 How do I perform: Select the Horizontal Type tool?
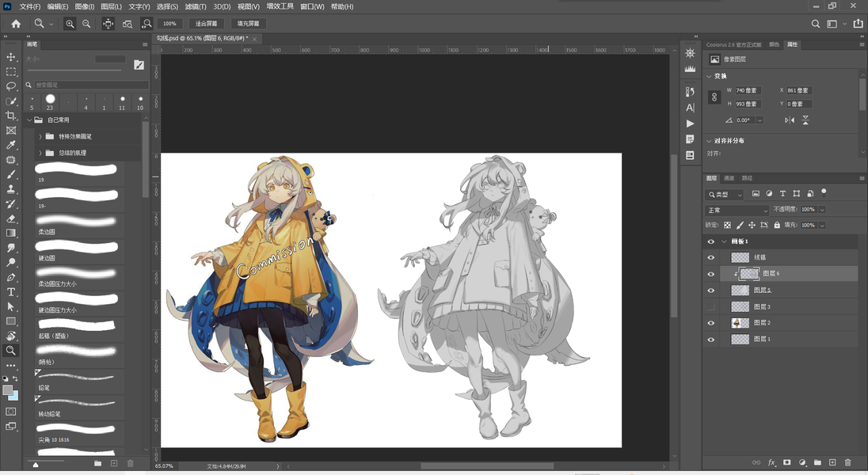pos(10,292)
